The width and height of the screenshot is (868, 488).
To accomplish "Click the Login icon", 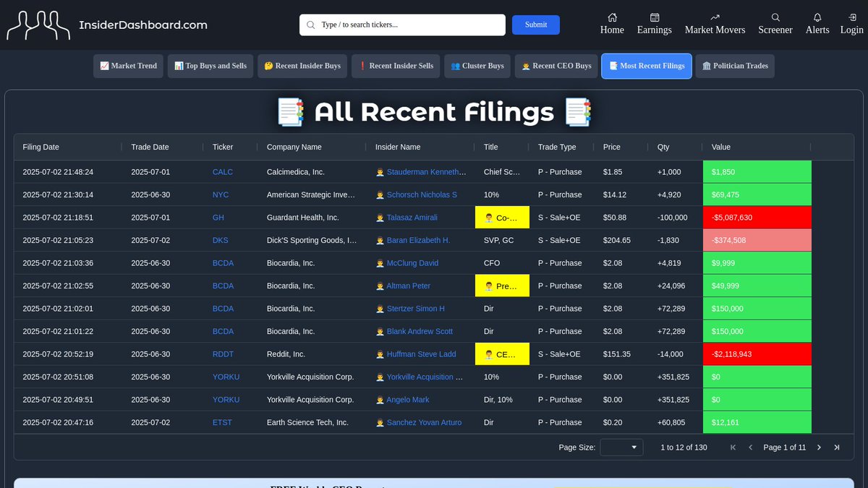I will click(x=852, y=17).
